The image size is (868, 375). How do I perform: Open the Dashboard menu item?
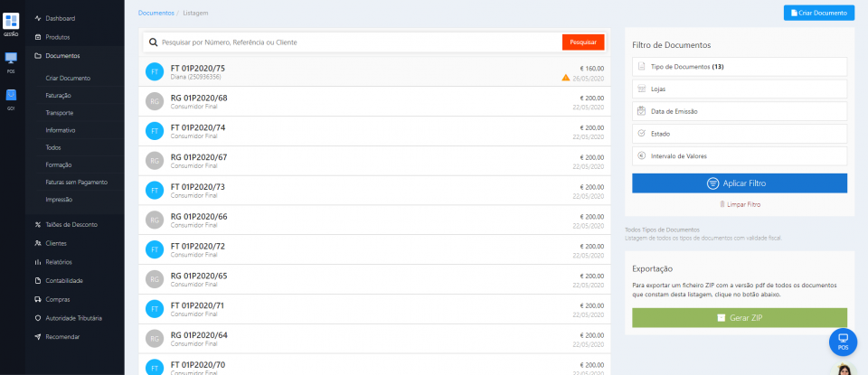pos(61,18)
